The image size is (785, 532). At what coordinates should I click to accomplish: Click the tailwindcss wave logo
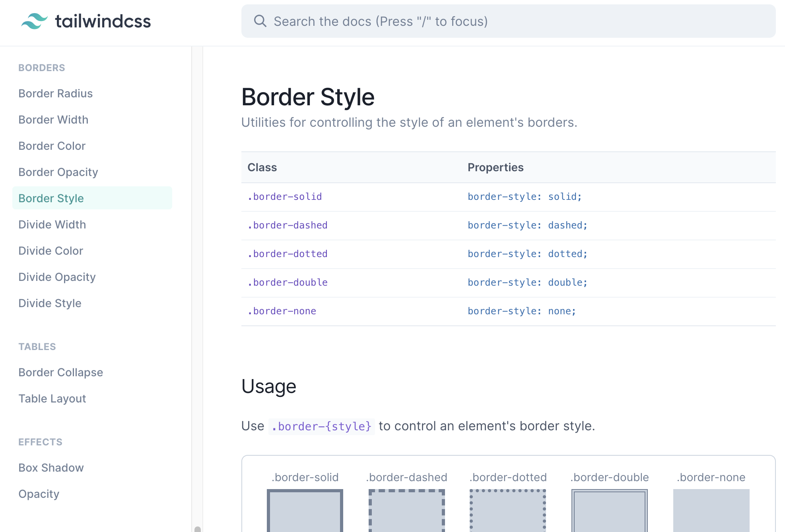35,21
